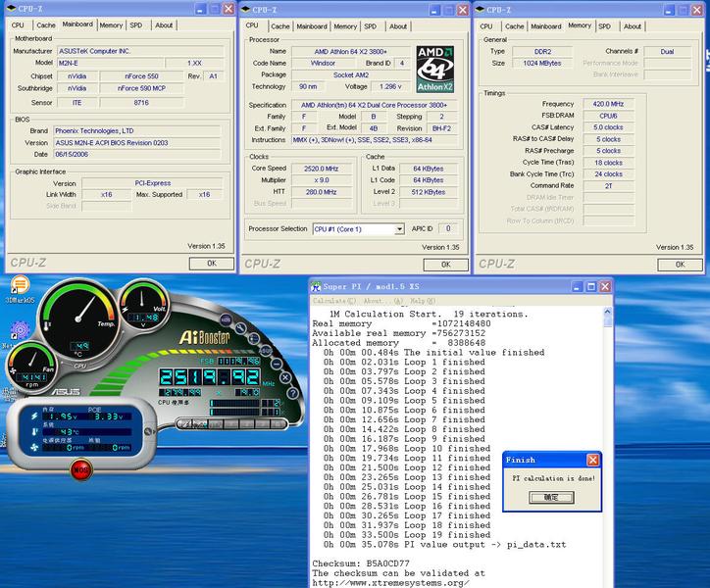Click the thermometer icon in blue panel
The height and width of the screenshot is (588, 710).
click(34, 431)
